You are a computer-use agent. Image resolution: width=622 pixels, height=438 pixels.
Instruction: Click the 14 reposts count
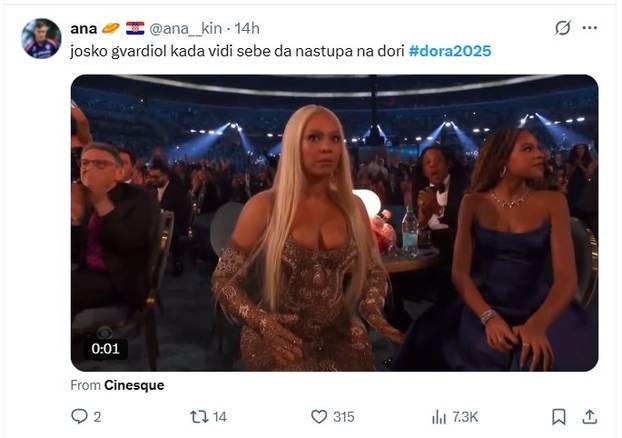(x=220, y=416)
